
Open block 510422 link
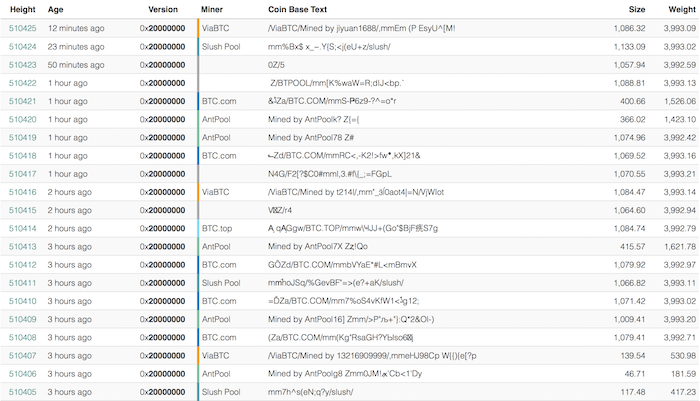pos(22,83)
